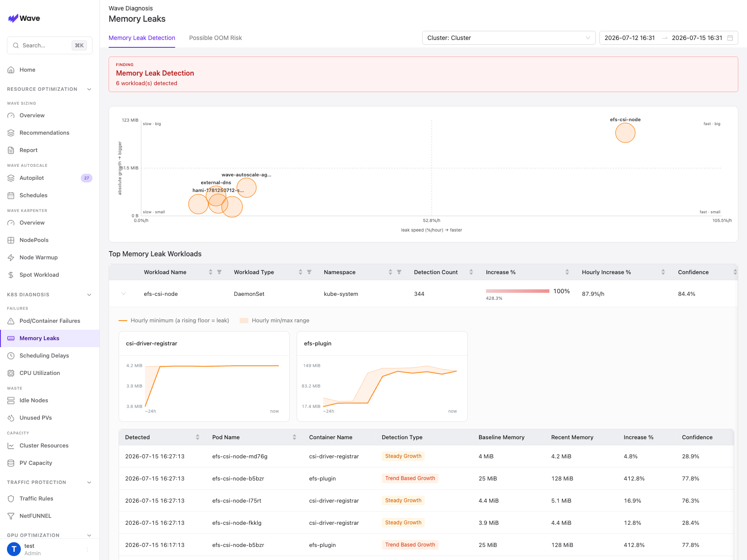The image size is (747, 560).
Task: Click start date 2026-07-12 16:31
Action: pos(630,38)
